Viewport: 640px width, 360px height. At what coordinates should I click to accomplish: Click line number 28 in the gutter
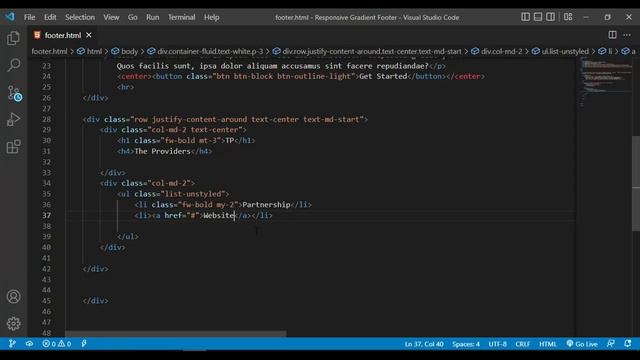tap(47, 119)
